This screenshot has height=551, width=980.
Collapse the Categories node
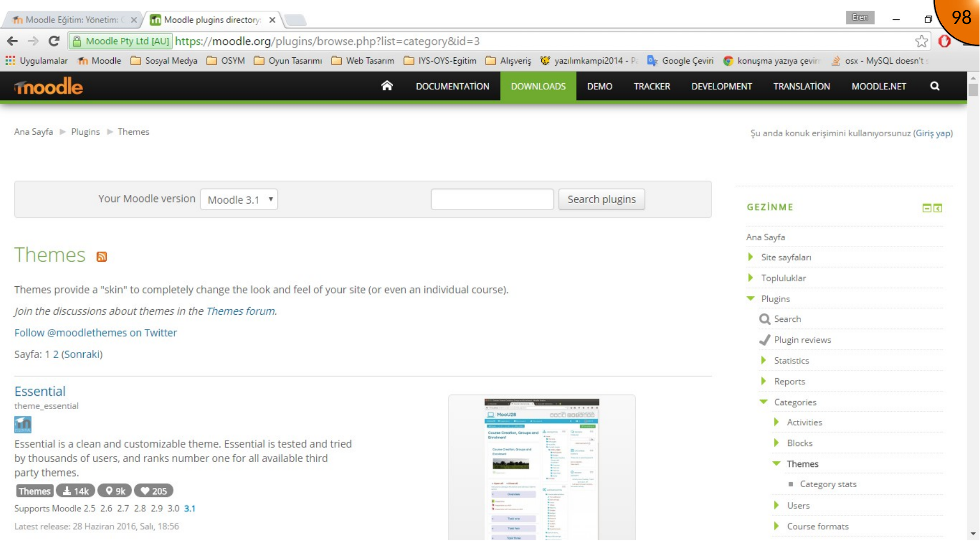click(x=763, y=402)
